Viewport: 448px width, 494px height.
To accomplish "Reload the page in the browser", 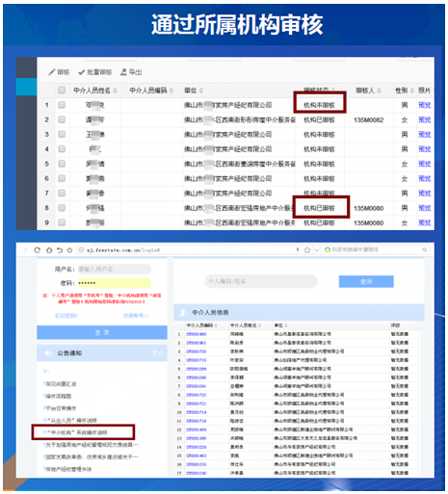I will (x=38, y=250).
